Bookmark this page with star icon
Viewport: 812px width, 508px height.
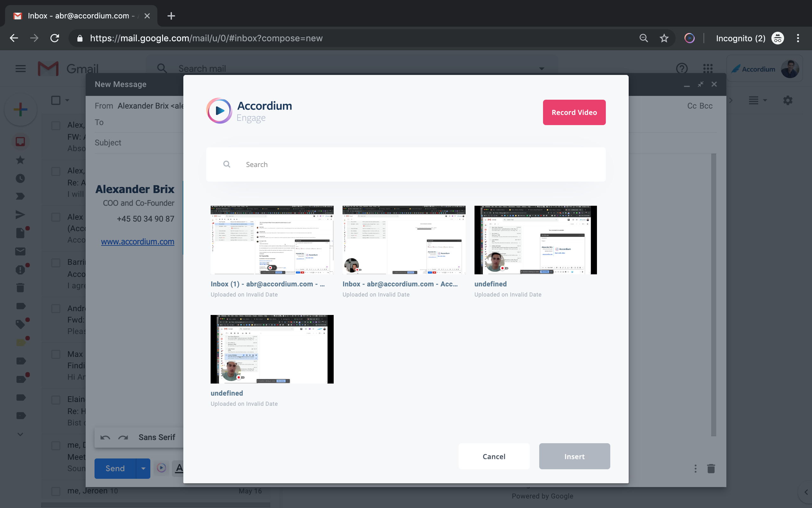pos(664,38)
